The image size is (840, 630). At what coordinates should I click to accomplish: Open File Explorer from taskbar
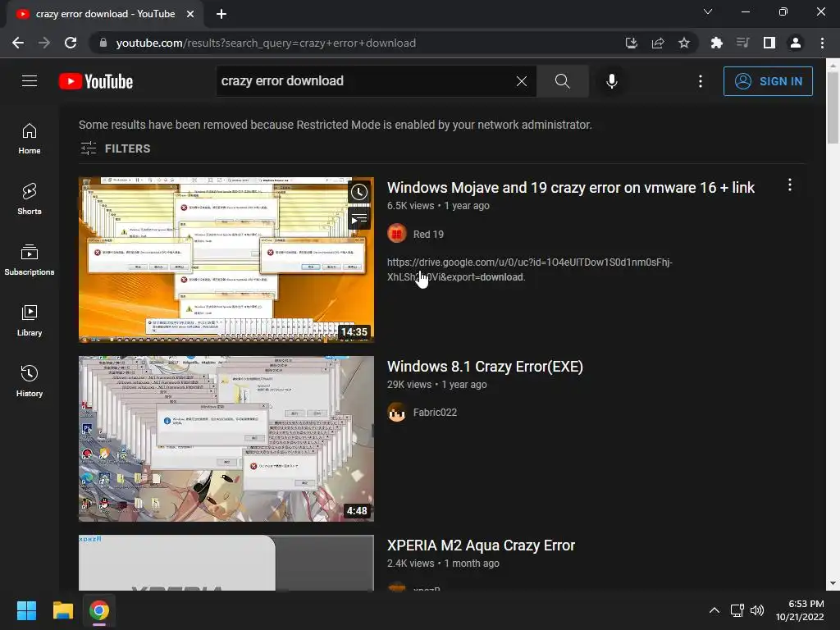(x=62, y=610)
